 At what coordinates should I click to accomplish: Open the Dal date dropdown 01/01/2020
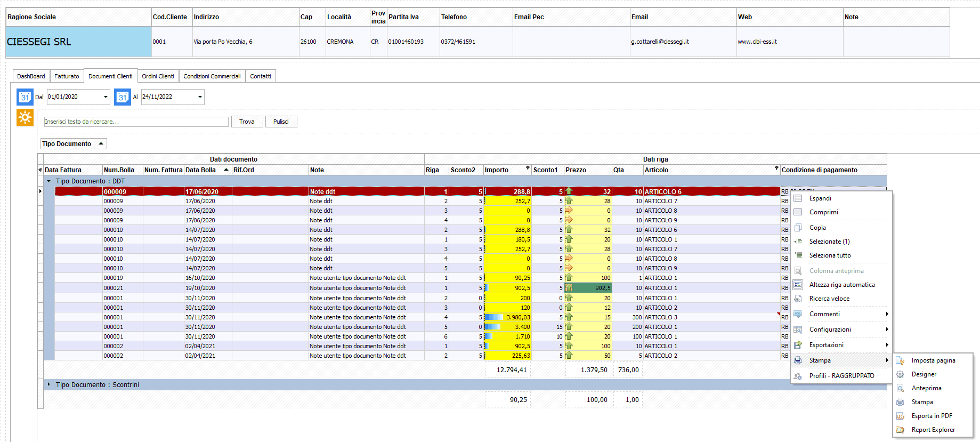(106, 97)
